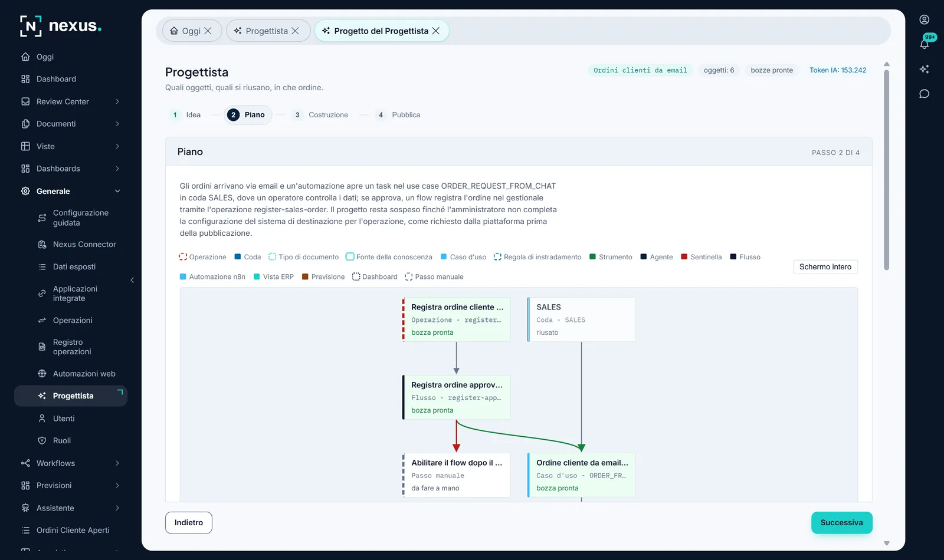
Task: Click the Sentinella red legend swatch
Action: (x=684, y=257)
